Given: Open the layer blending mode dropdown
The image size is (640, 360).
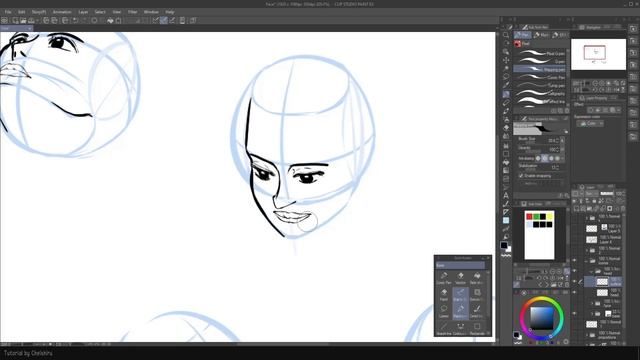Looking at the screenshot, I should point(591,193).
